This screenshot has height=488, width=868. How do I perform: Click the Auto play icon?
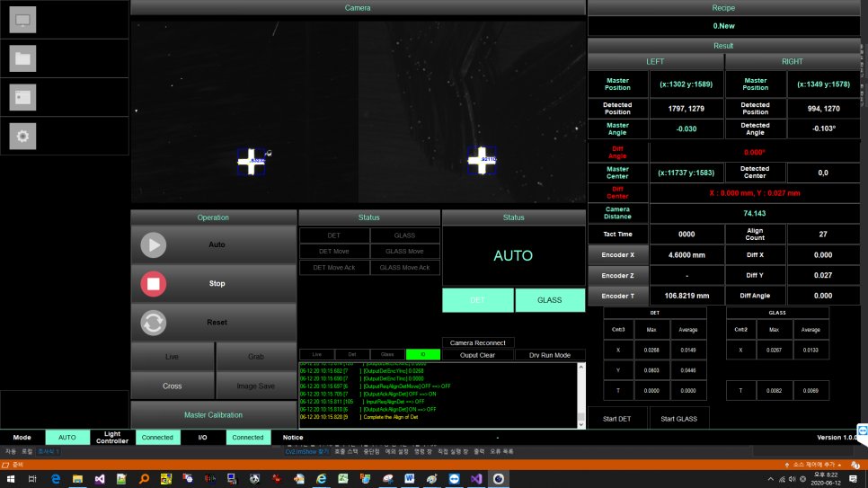coord(154,244)
